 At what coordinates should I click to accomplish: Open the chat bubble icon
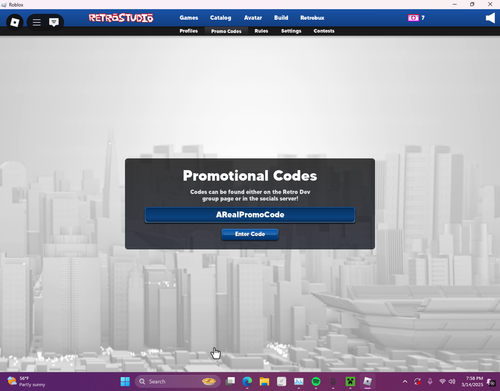(54, 22)
